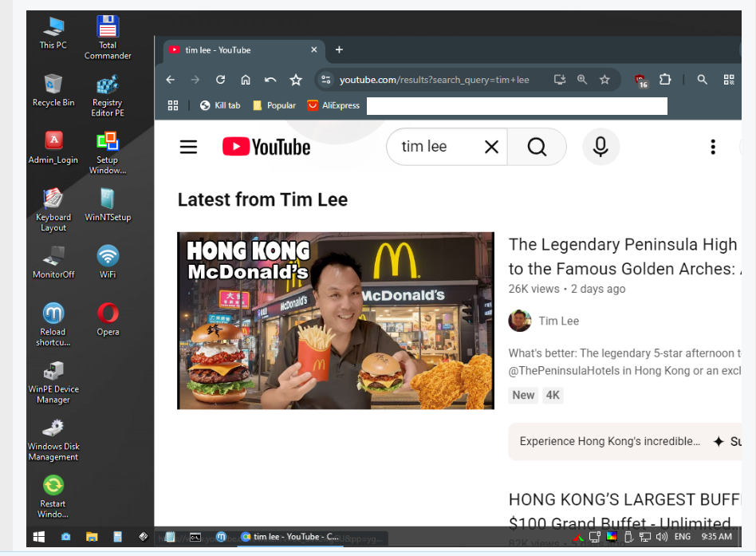
Task: Switch the ENG input language indicator
Action: tap(682, 537)
